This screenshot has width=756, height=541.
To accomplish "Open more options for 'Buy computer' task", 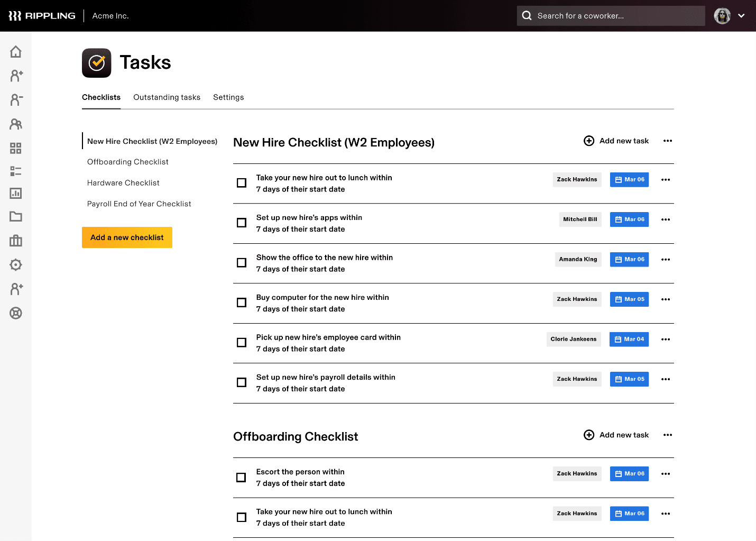I will point(666,299).
